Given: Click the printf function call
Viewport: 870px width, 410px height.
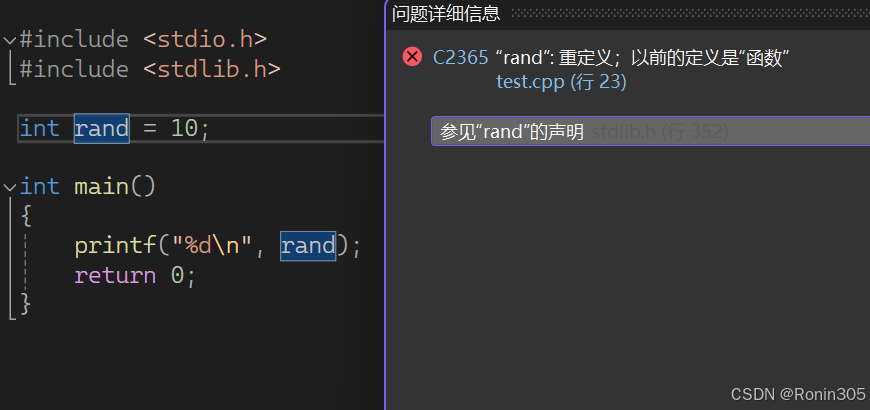Looking at the screenshot, I should pyautogui.click(x=115, y=246).
